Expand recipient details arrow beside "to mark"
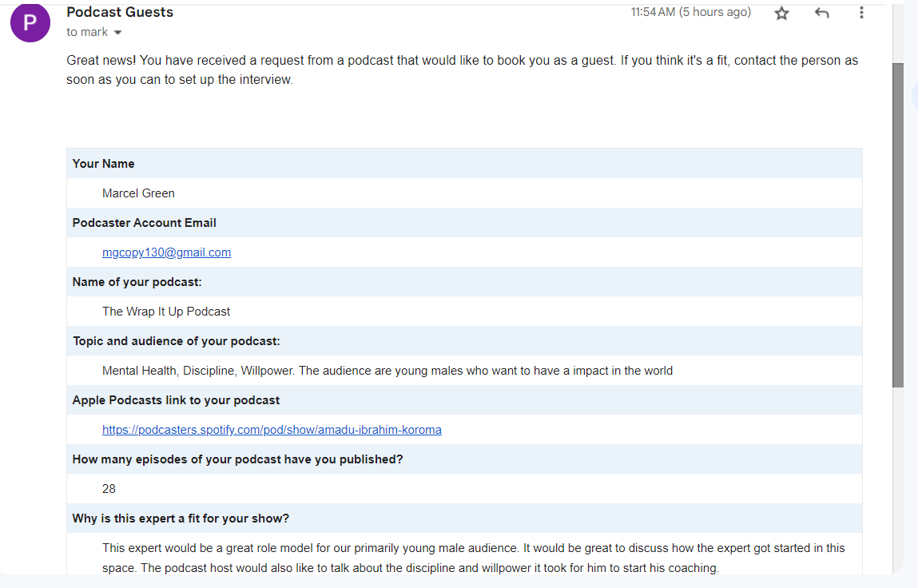918x588 pixels. 118,33
